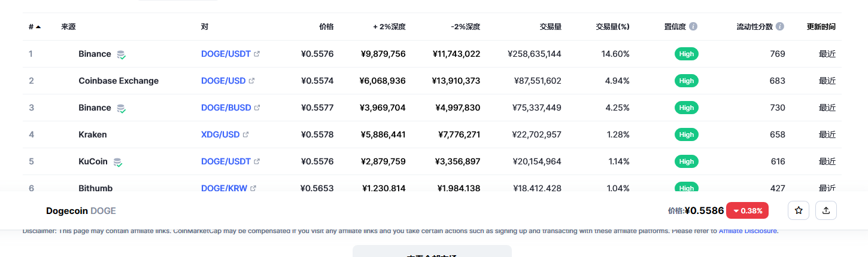Screen dimensions: 868x257
Task: Open Coinbase Exchange source link
Action: (x=119, y=81)
